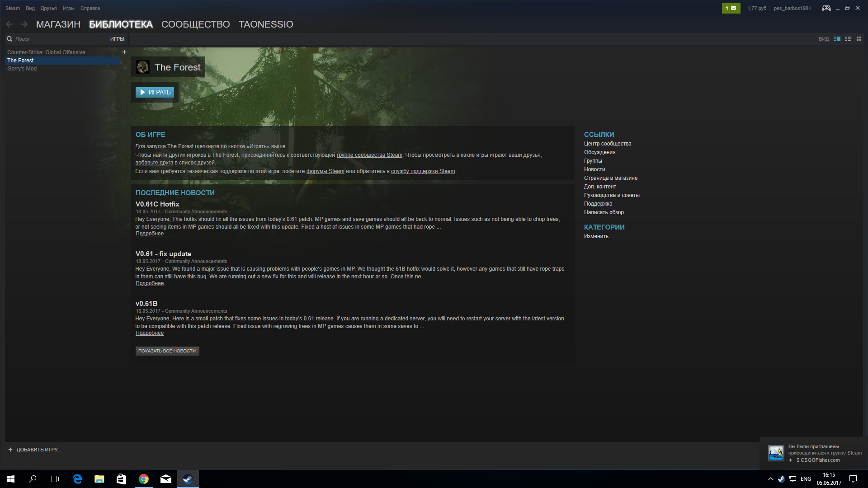Select grid view mode icon
868x488 pixels.
click(x=859, y=39)
